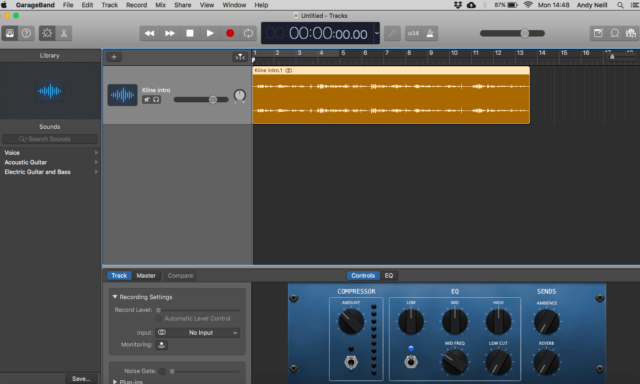Click the Mid Freq knob

click(x=455, y=362)
